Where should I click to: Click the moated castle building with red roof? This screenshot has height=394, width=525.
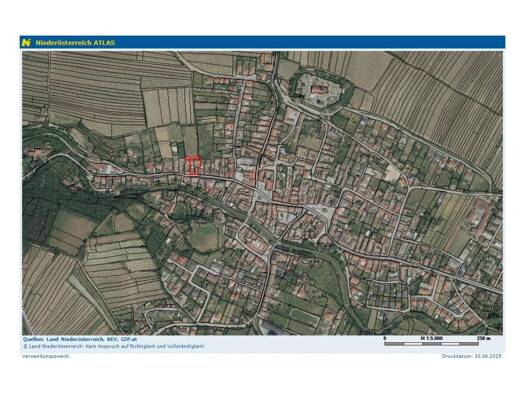click(x=320, y=90)
